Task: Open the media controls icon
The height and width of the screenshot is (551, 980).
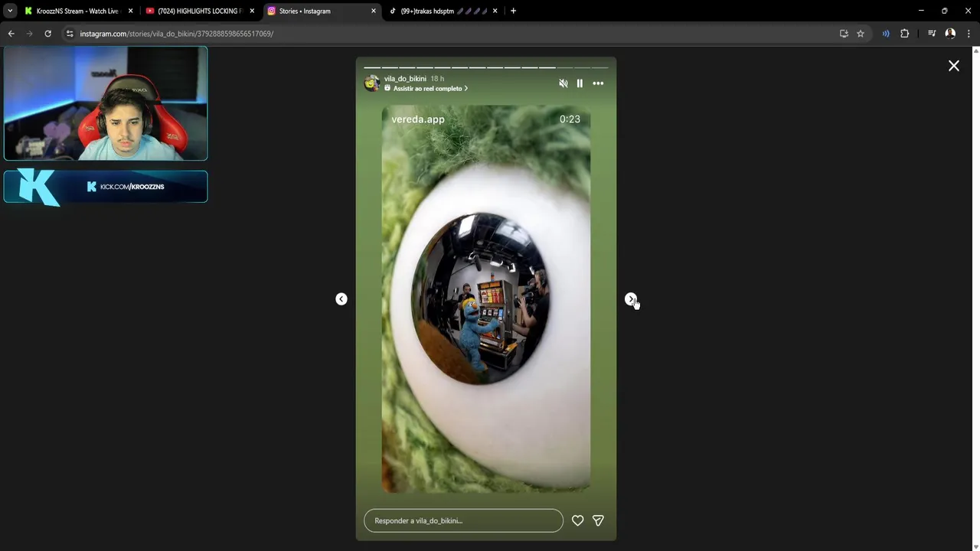Action: [x=932, y=34]
